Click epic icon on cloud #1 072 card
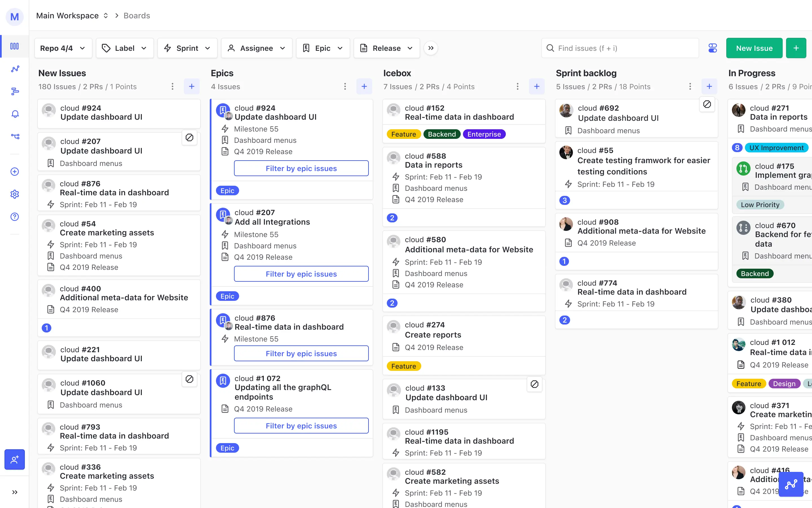The image size is (812, 508). pos(223,381)
